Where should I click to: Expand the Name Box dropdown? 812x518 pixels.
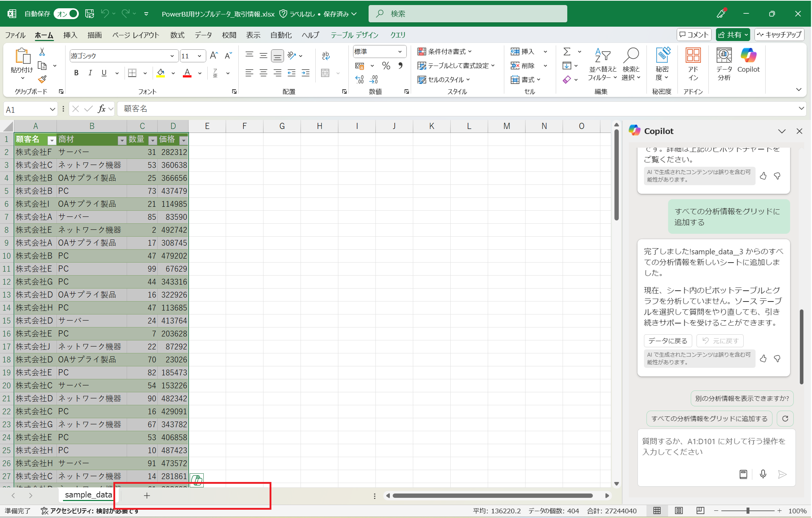(x=53, y=109)
